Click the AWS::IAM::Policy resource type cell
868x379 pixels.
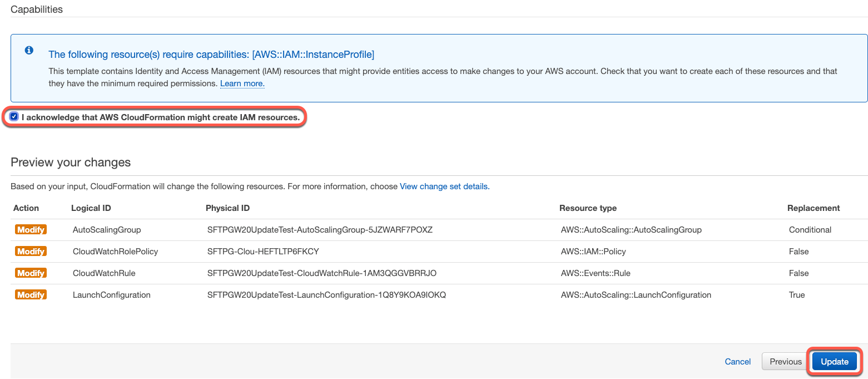click(x=593, y=252)
